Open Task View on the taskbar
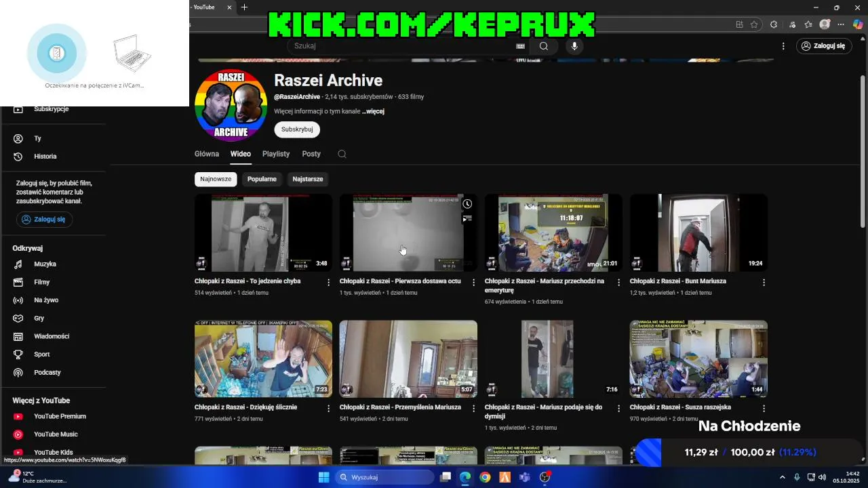868x488 pixels. [446, 477]
